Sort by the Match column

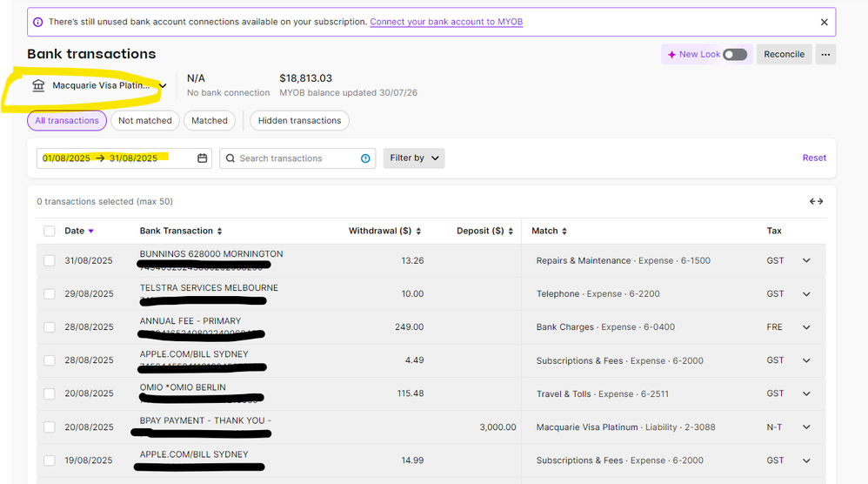[x=549, y=231]
